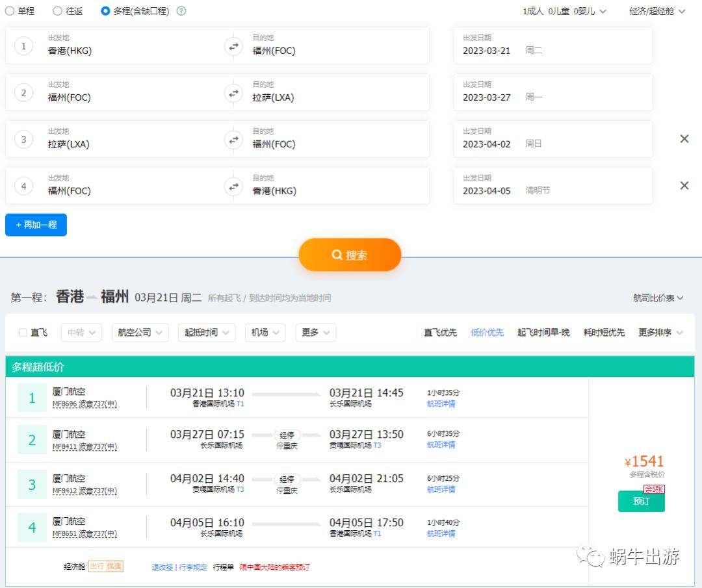This screenshot has width=702, height=588.
Task: Click the green 预订 button
Action: (x=641, y=502)
